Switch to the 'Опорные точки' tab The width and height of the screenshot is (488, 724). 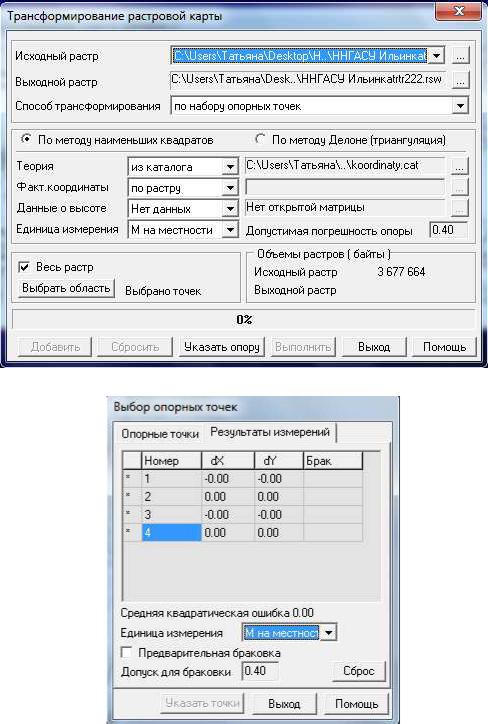click(x=160, y=434)
